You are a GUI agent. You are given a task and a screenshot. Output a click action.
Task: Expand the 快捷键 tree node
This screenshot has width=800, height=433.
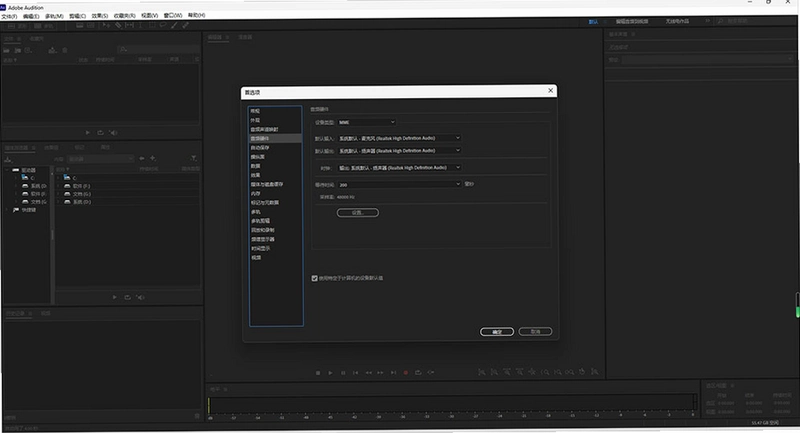click(7, 210)
